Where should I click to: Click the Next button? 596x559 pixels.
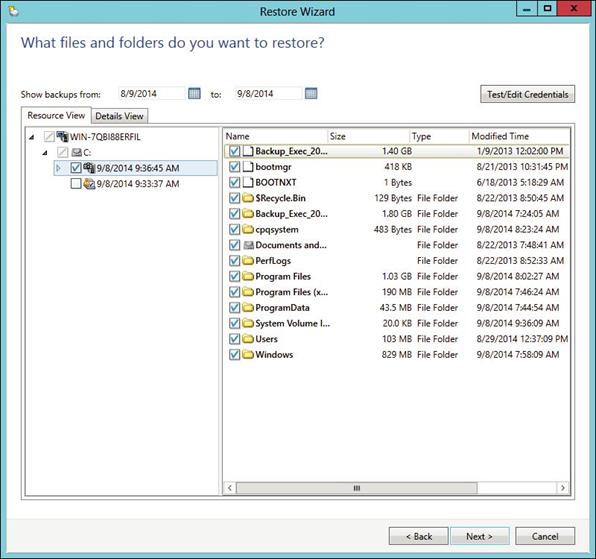(x=480, y=536)
